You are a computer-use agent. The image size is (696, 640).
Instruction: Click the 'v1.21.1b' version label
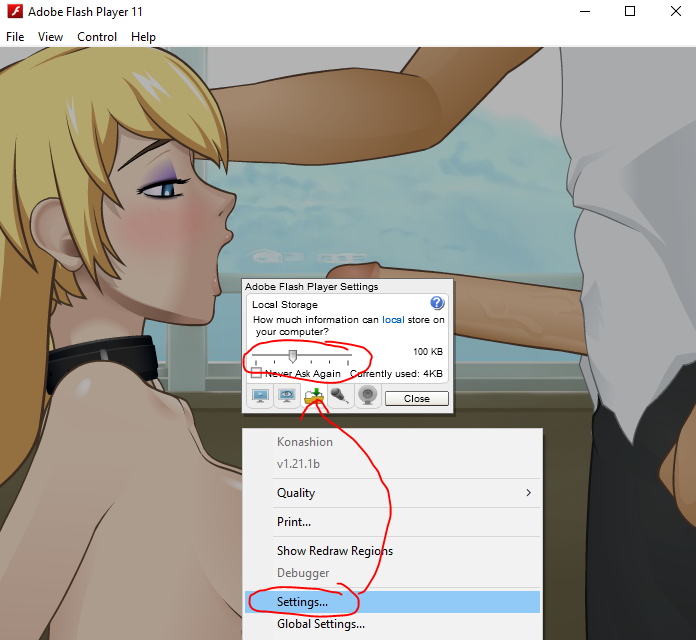click(x=298, y=464)
